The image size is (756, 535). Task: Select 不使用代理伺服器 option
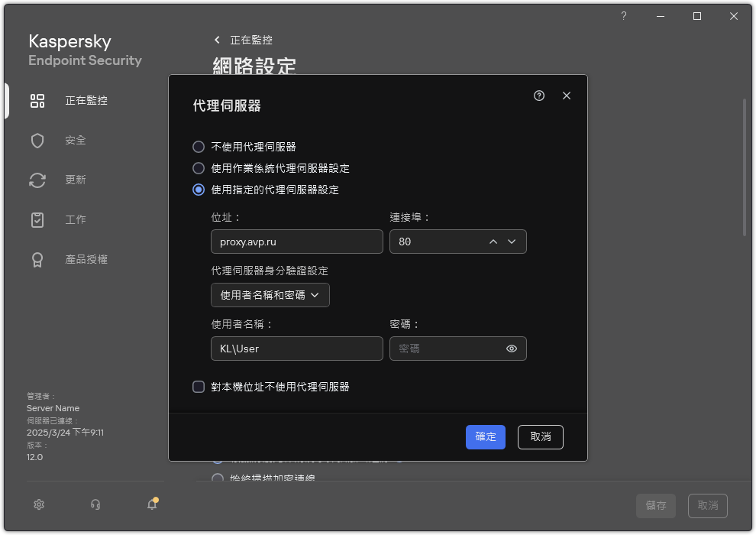click(x=199, y=147)
